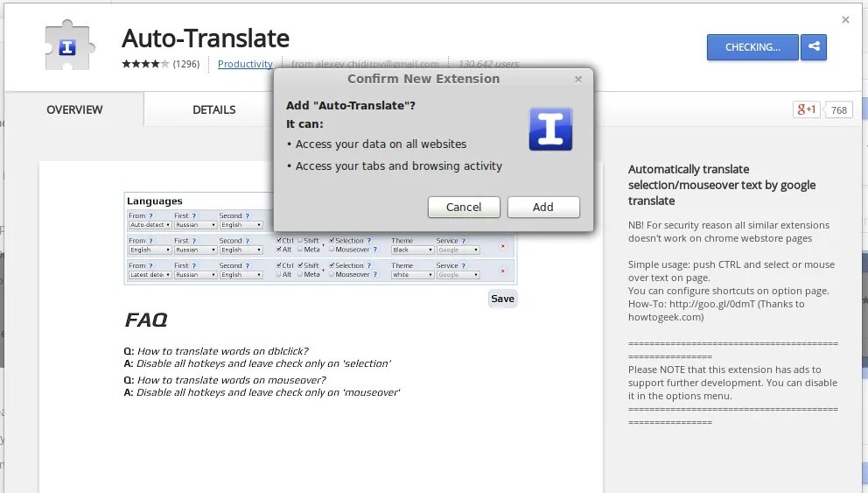
Task: Switch to the DETAILS tab
Action: tap(213, 109)
